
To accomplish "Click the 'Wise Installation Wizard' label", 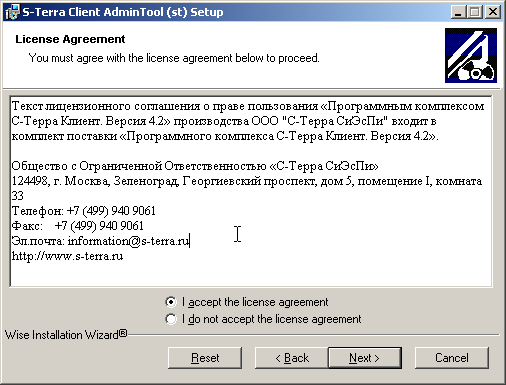I will coord(66,335).
